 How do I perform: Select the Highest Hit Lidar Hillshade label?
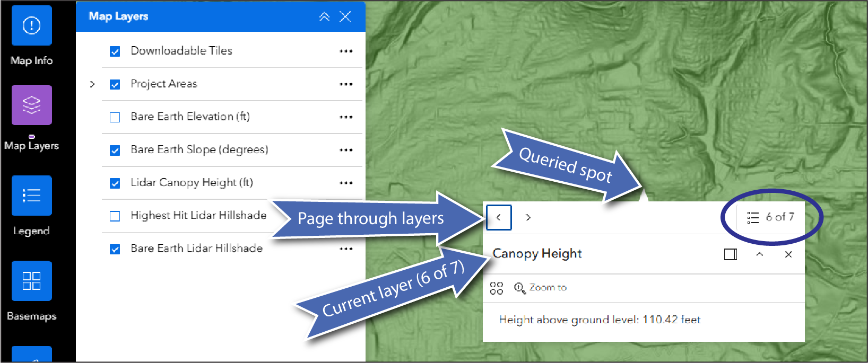tap(198, 215)
